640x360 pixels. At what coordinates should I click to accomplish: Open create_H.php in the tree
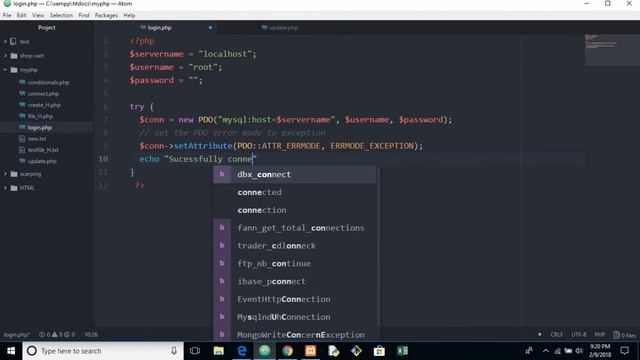[44, 105]
